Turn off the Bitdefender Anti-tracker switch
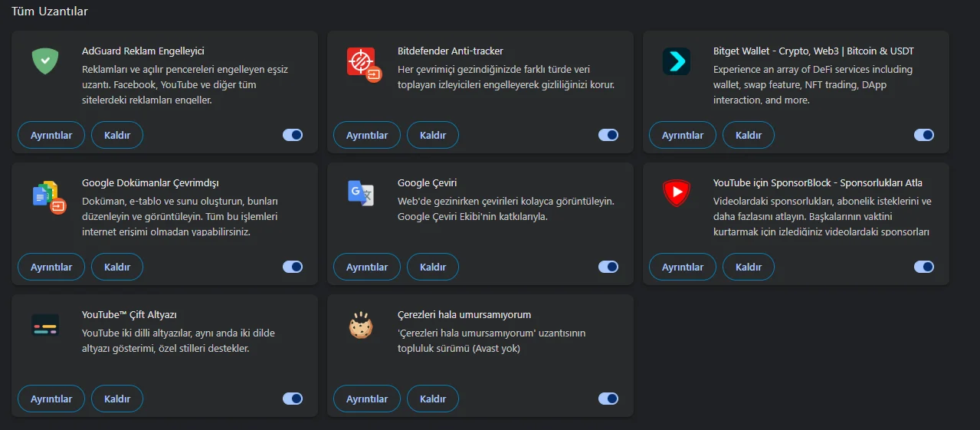The image size is (980, 430). pyautogui.click(x=608, y=135)
